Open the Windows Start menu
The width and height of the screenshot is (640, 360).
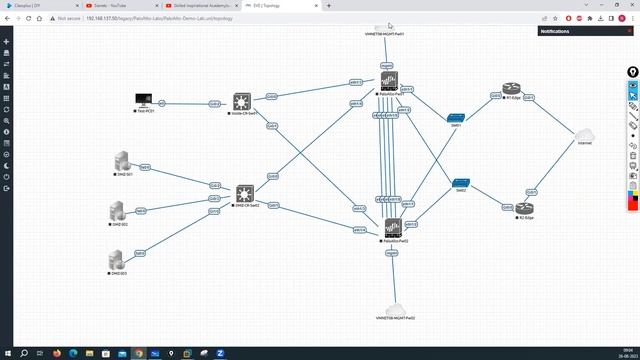click(8, 353)
